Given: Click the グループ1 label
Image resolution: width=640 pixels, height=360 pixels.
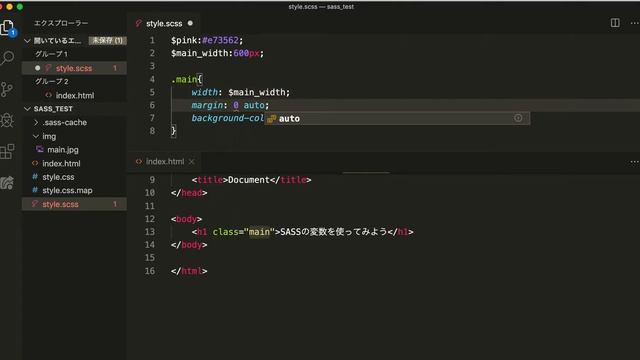Looking at the screenshot, I should pyautogui.click(x=51, y=54).
